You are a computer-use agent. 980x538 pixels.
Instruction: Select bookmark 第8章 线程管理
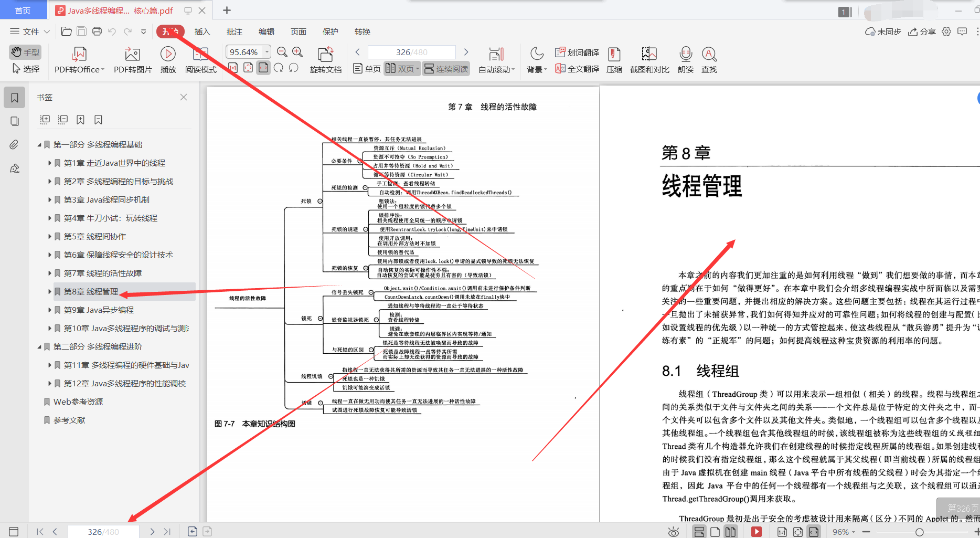(x=91, y=291)
